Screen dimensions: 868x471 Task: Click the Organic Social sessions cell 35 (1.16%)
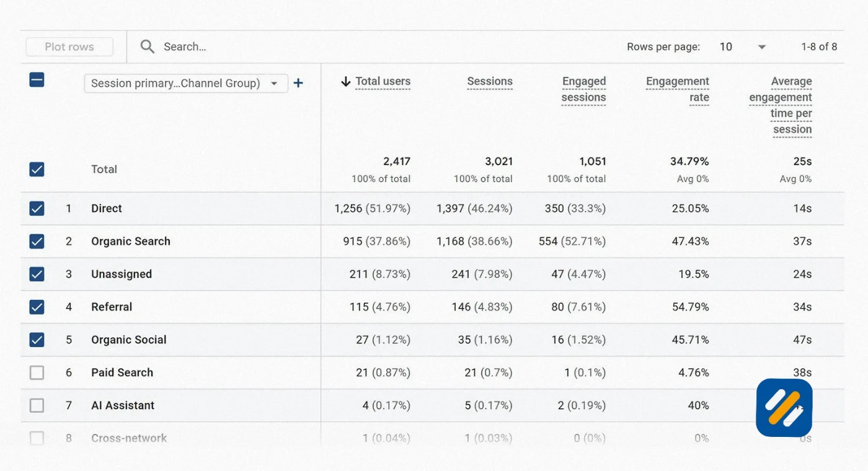pyautogui.click(x=485, y=340)
